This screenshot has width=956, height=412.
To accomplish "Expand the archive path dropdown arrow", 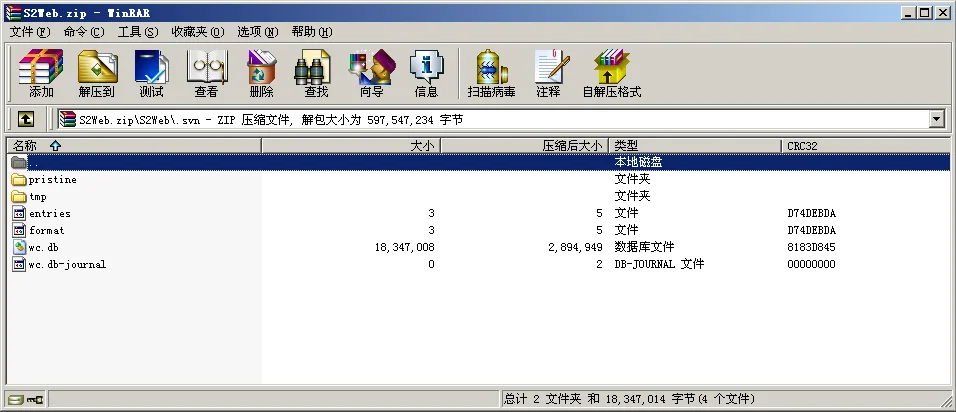I will [937, 119].
